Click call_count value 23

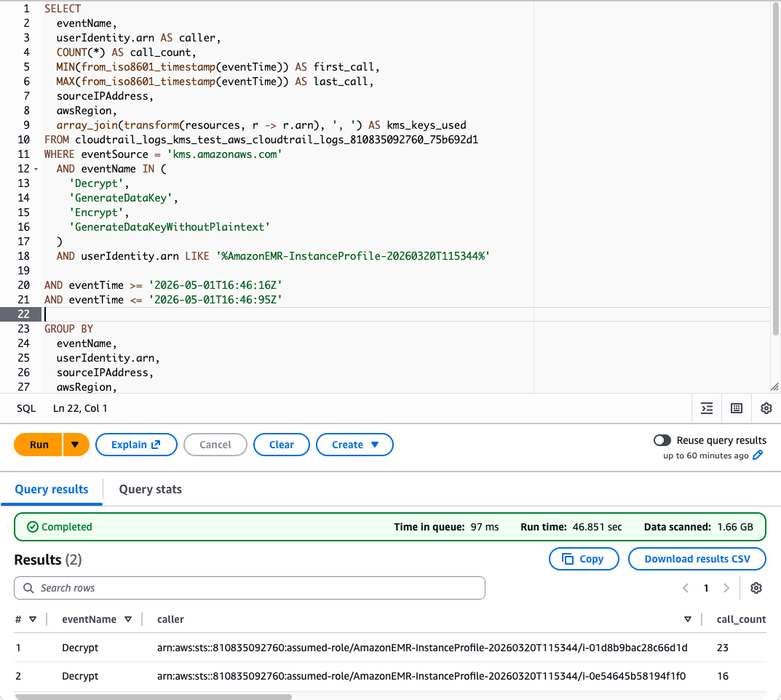722,648
